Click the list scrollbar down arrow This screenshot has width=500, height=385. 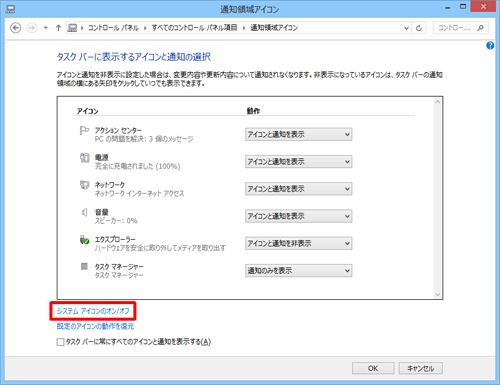(438, 294)
